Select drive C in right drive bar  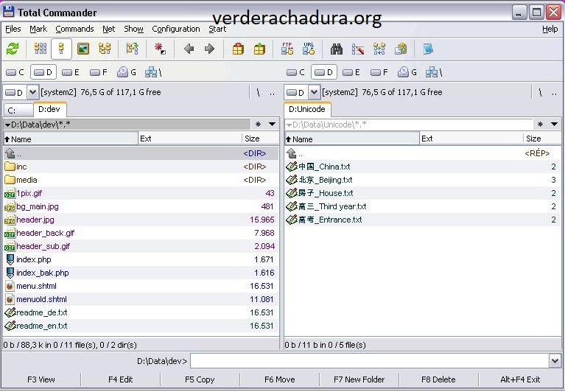(x=296, y=72)
